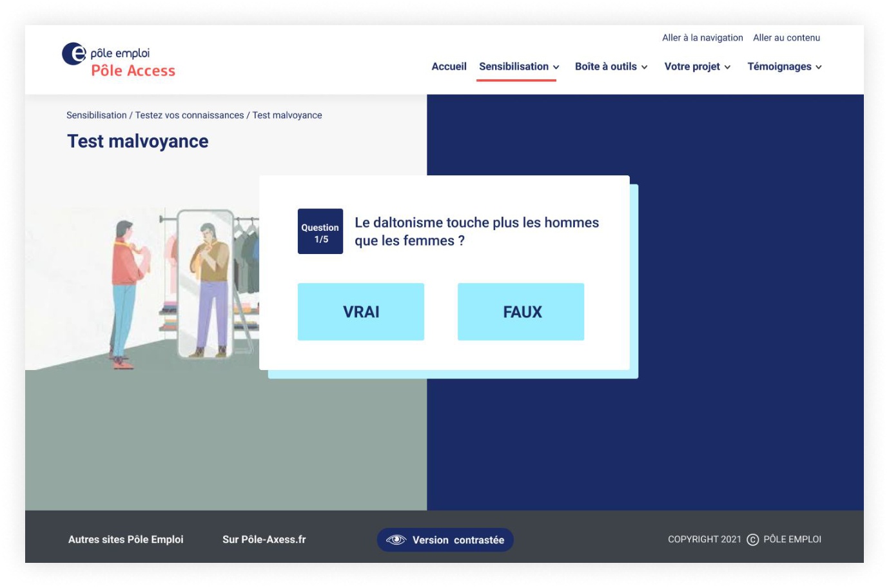Image resolution: width=889 pixels, height=588 pixels.
Task: Follow the Aller au contenu link
Action: 786,37
